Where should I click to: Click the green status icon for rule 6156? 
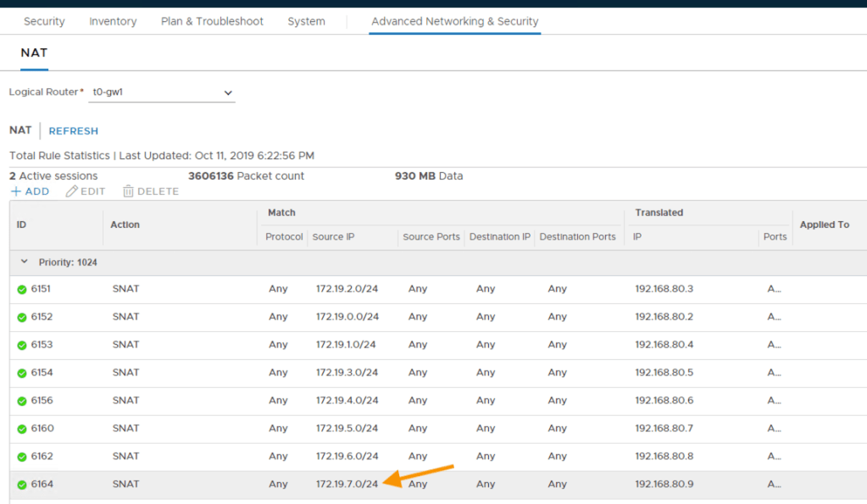pos(22,402)
